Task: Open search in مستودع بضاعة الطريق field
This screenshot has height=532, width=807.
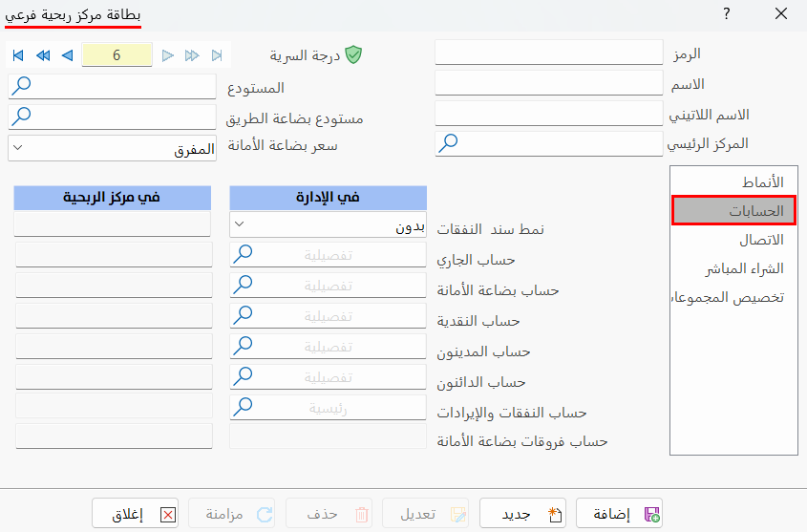Action: (x=22, y=117)
